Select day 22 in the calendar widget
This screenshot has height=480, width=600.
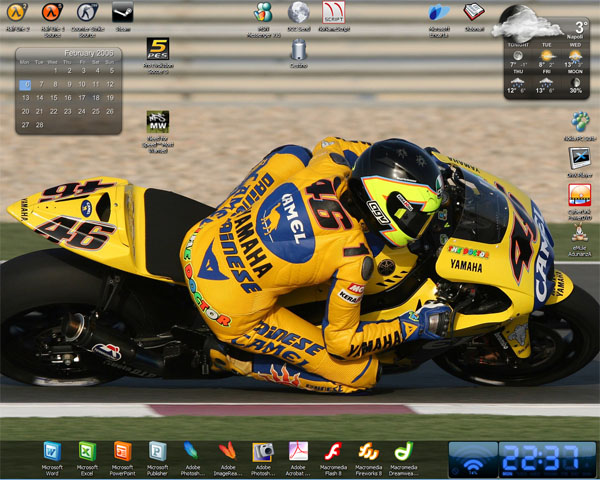[54, 111]
